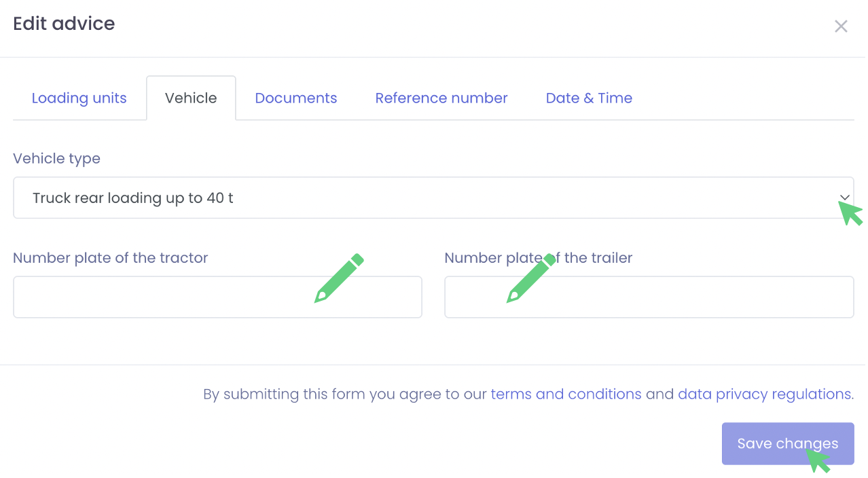Click the green pencil icon on tractor field

tap(339, 278)
